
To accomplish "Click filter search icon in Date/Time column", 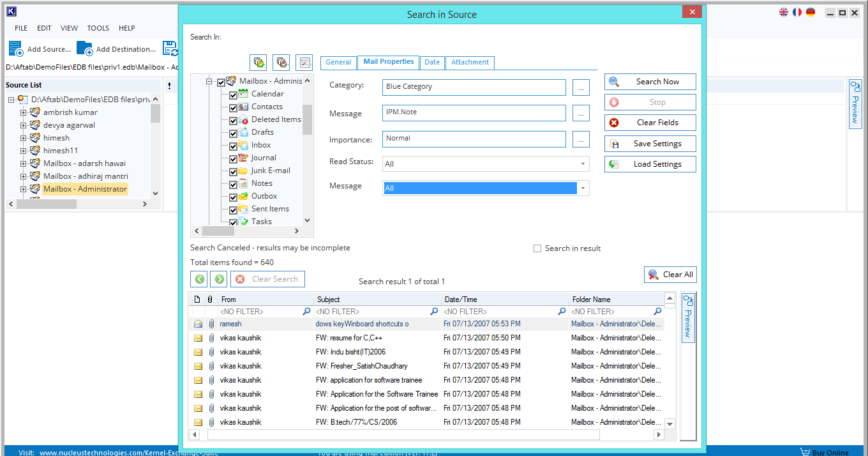I will coord(562,312).
